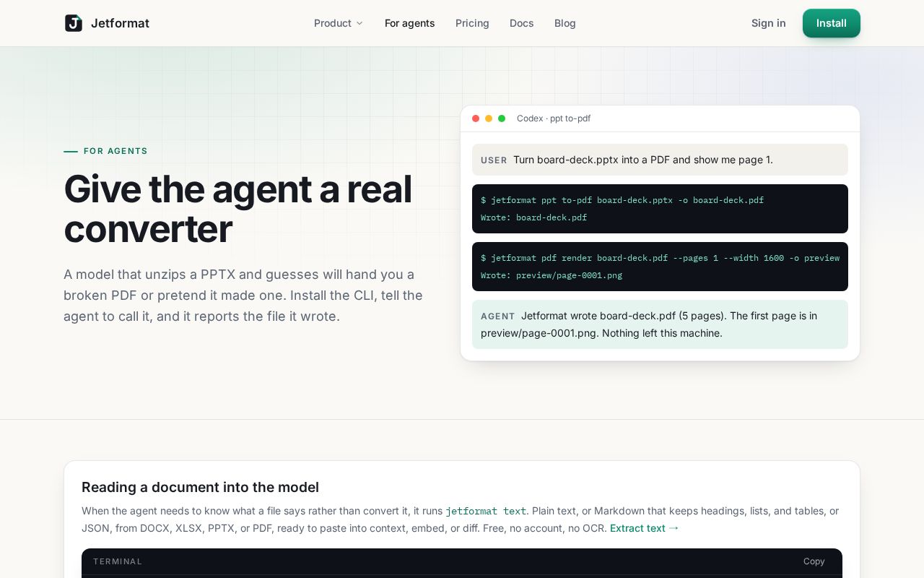Click the 'Codex · ppt to-pdf' window title
The width and height of the screenshot is (924, 578).
tap(554, 118)
